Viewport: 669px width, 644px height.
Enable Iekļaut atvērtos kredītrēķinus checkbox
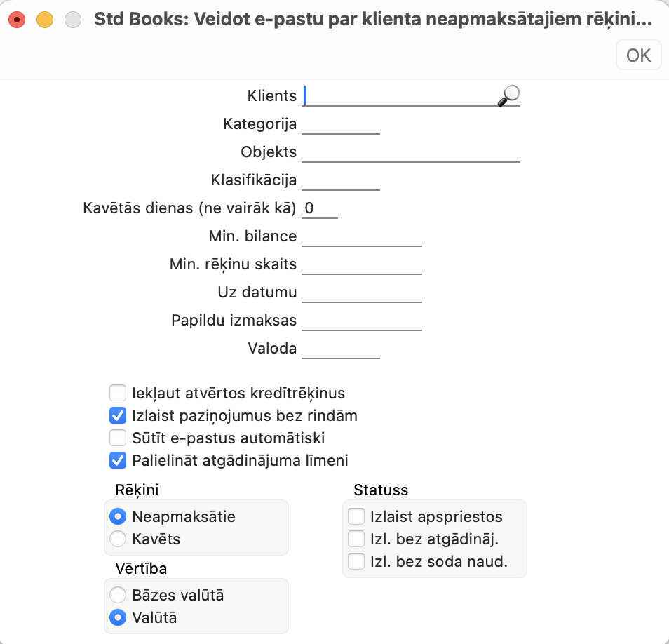[x=118, y=394]
